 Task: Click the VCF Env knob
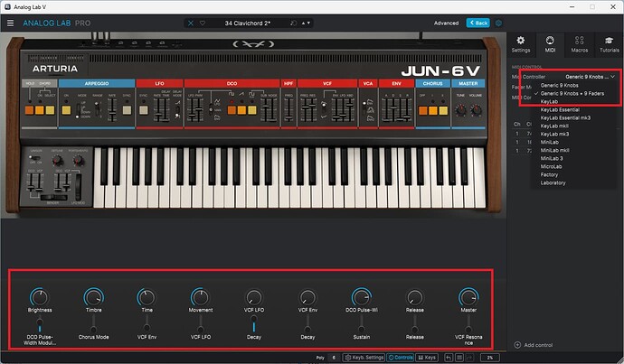point(307,297)
